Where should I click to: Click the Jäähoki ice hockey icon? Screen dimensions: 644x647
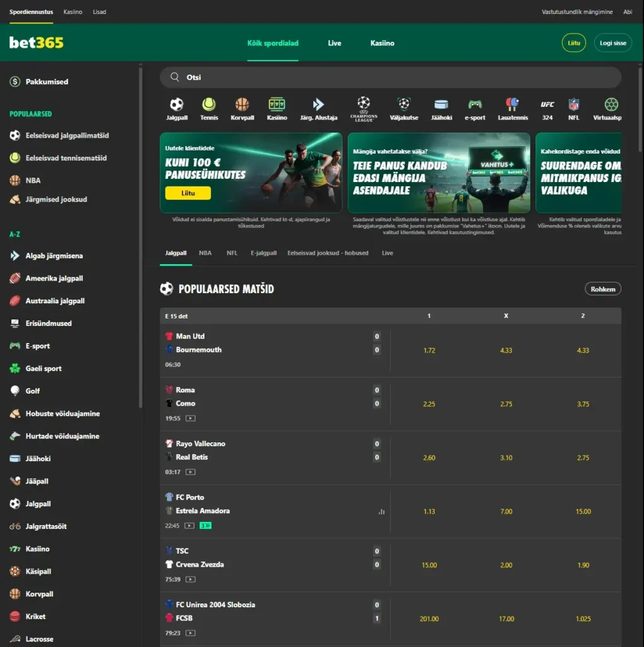(x=441, y=105)
